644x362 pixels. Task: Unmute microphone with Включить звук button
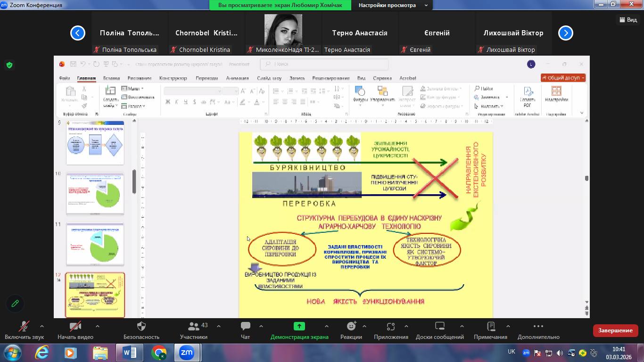coord(24,327)
